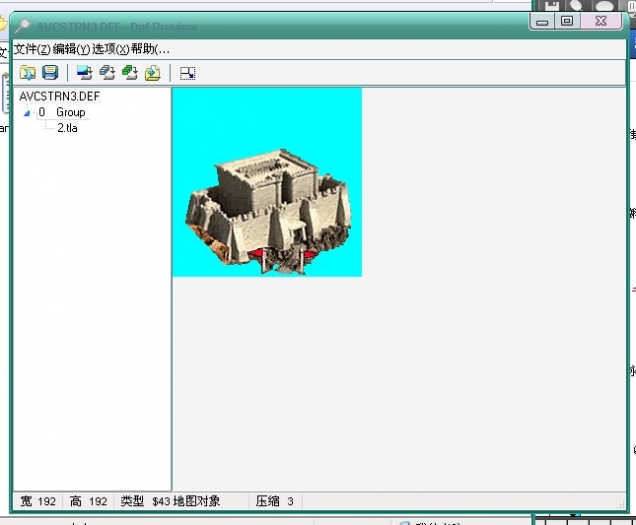Open the 编辑(Y) menu
636x525 pixels.
(x=71, y=49)
